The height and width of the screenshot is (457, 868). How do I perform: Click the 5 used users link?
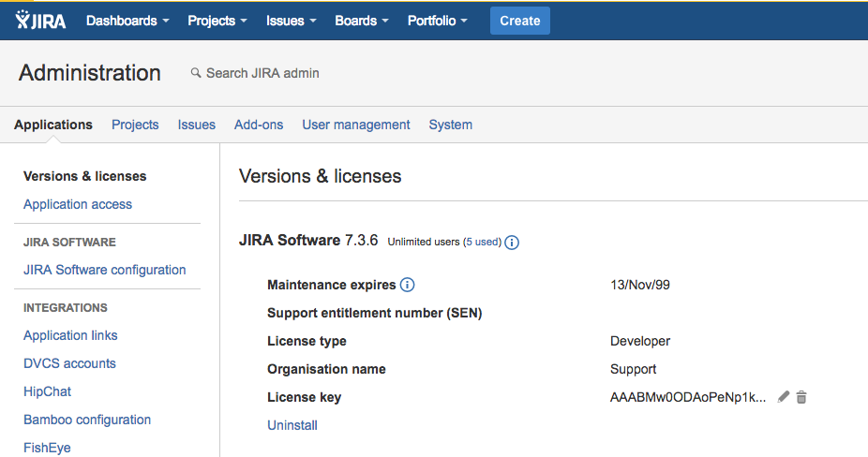coord(482,242)
